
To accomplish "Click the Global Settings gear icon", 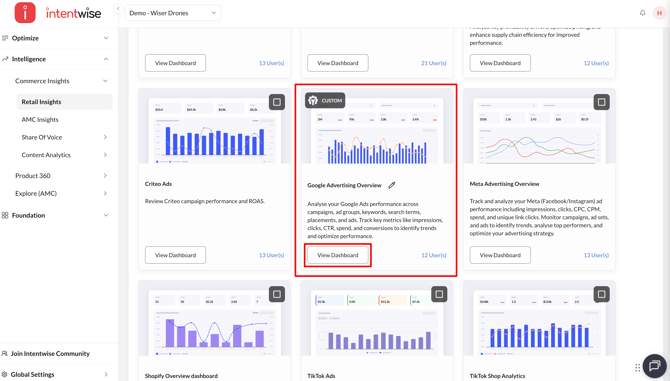I will coord(5,374).
